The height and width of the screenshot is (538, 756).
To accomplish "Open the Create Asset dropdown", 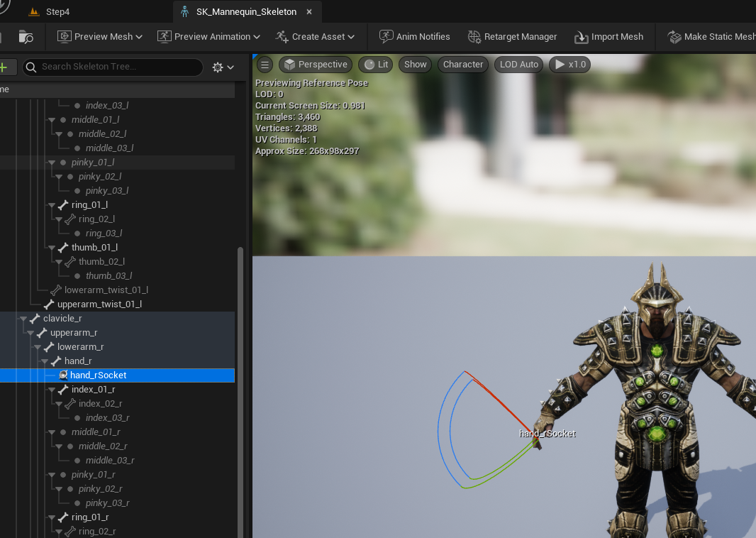I will pos(315,37).
